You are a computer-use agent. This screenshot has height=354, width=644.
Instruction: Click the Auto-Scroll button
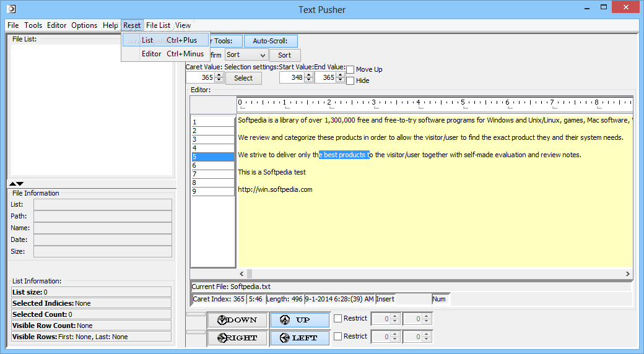(x=271, y=41)
